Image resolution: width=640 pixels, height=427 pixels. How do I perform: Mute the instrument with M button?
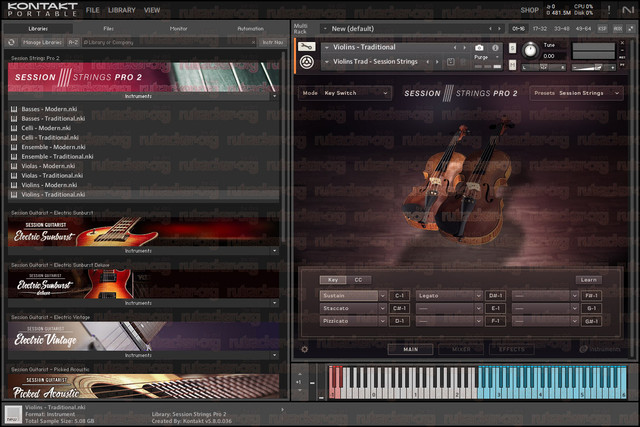point(512,64)
